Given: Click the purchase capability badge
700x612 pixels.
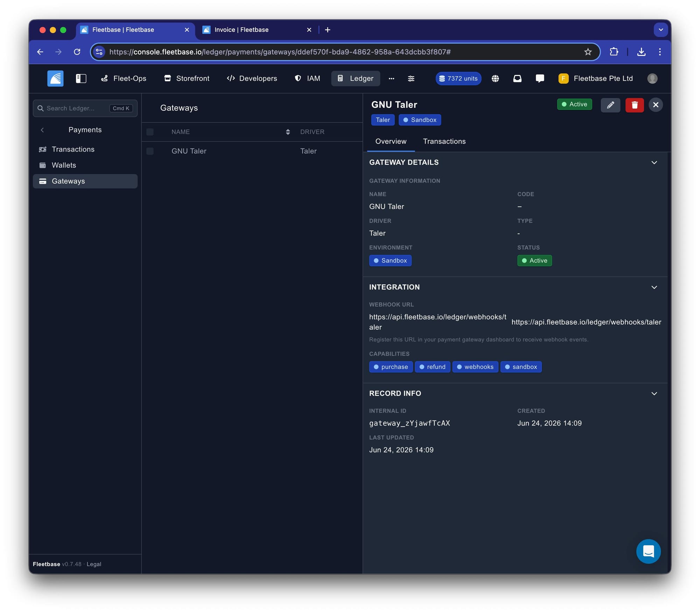Looking at the screenshot, I should [391, 367].
